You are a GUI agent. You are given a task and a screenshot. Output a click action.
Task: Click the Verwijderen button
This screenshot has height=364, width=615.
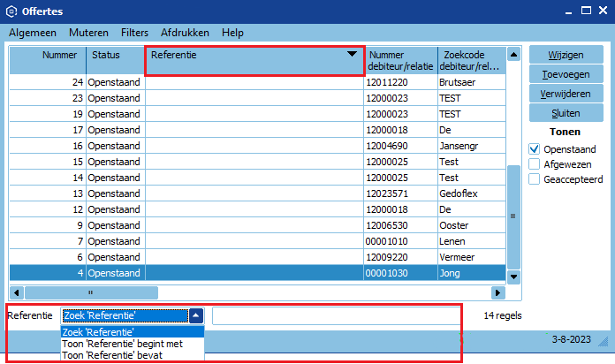(x=566, y=93)
